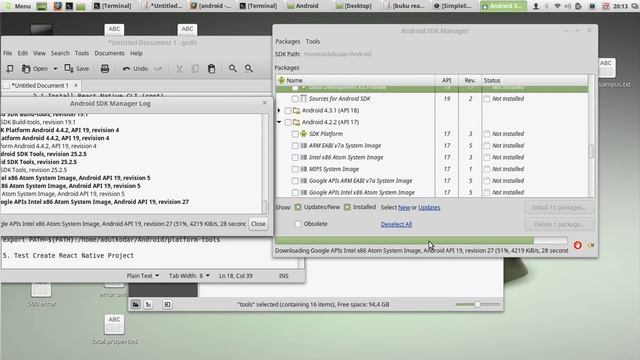Adjust the file manager zoom slider
Image resolution: width=640 pixels, height=360 pixels.
pos(478,304)
